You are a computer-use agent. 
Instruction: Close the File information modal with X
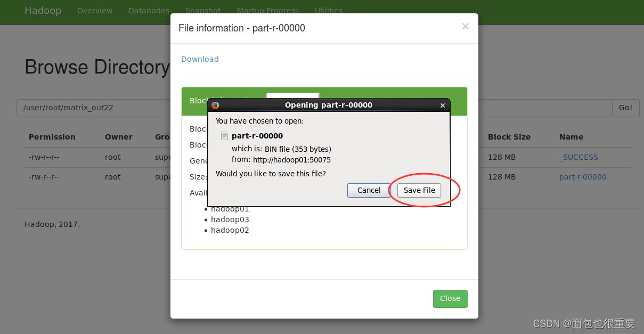pos(465,26)
